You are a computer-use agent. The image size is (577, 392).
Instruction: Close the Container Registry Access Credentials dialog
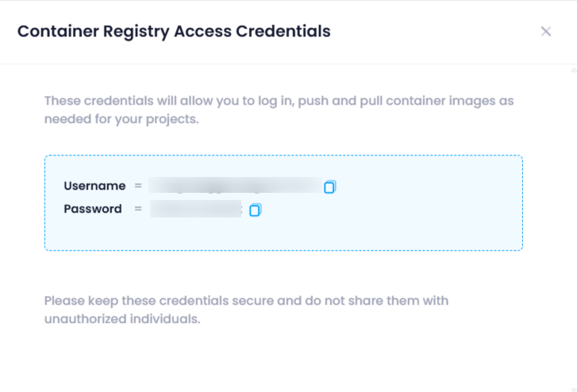tap(546, 31)
